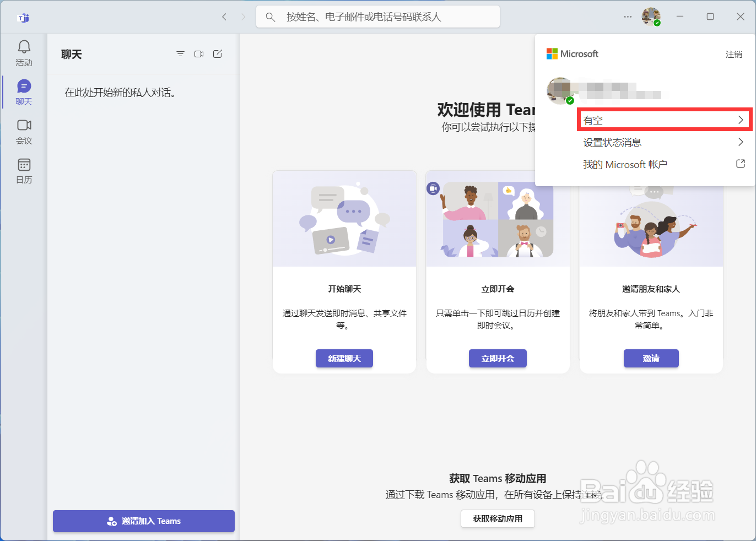Click the chat list filter icon
Screen dimensions: 756x541
(x=180, y=54)
